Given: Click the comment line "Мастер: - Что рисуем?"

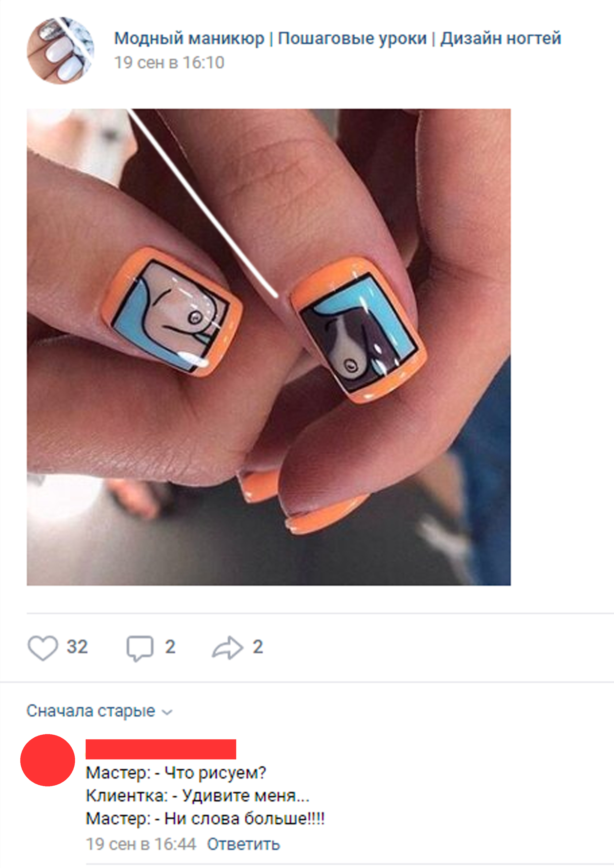Looking at the screenshot, I should (176, 773).
